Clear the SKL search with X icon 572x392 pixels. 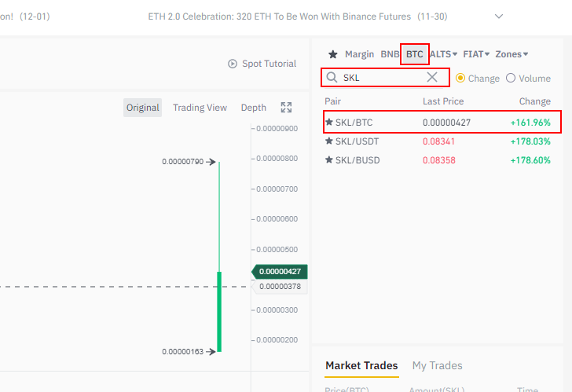(x=432, y=77)
